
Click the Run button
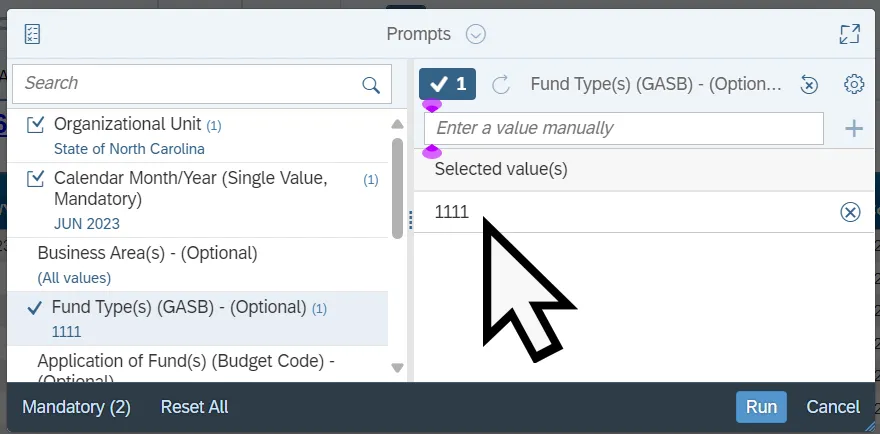[761, 407]
